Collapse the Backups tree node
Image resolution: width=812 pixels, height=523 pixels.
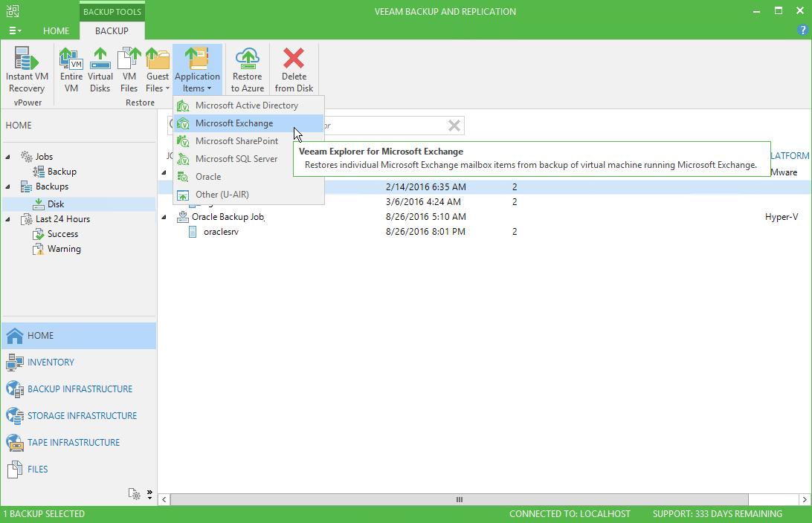click(7, 186)
